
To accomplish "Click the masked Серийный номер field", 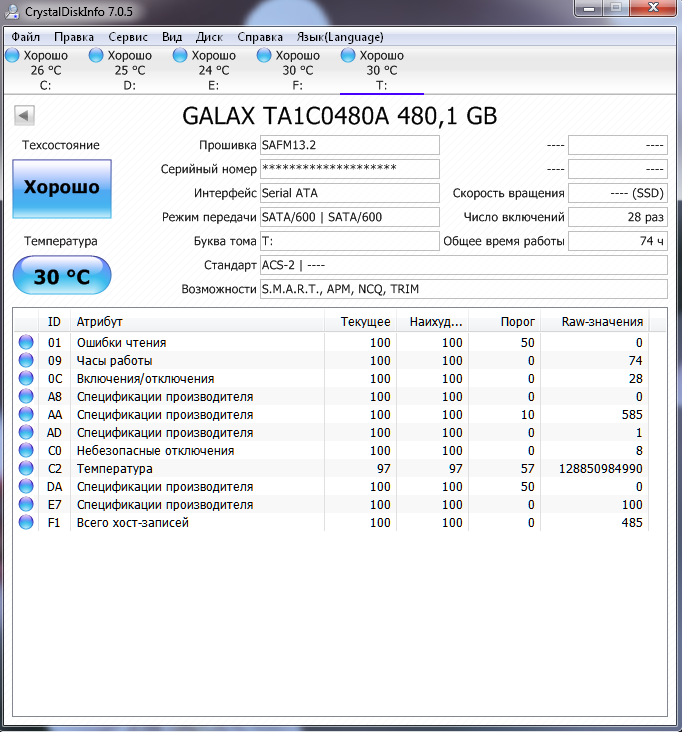I will pos(349,169).
